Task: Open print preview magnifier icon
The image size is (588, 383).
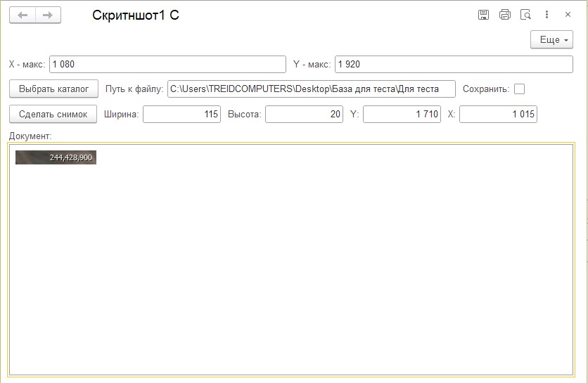Action: (525, 15)
